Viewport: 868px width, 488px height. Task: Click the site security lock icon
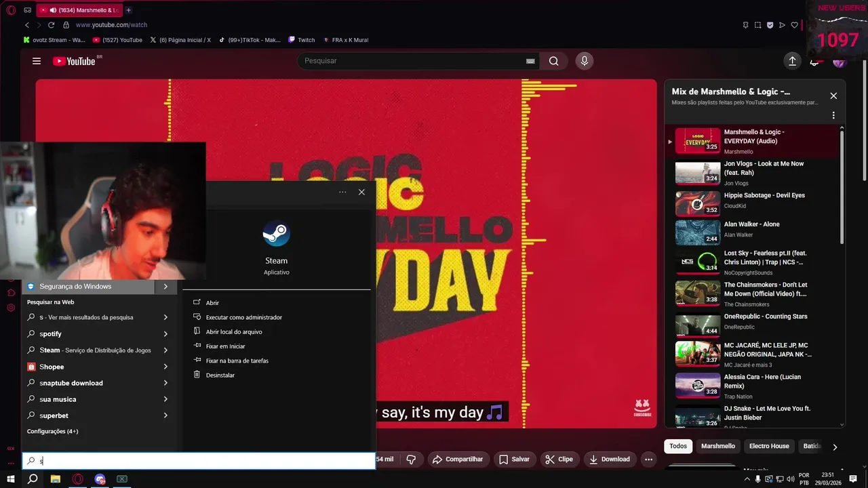66,25
